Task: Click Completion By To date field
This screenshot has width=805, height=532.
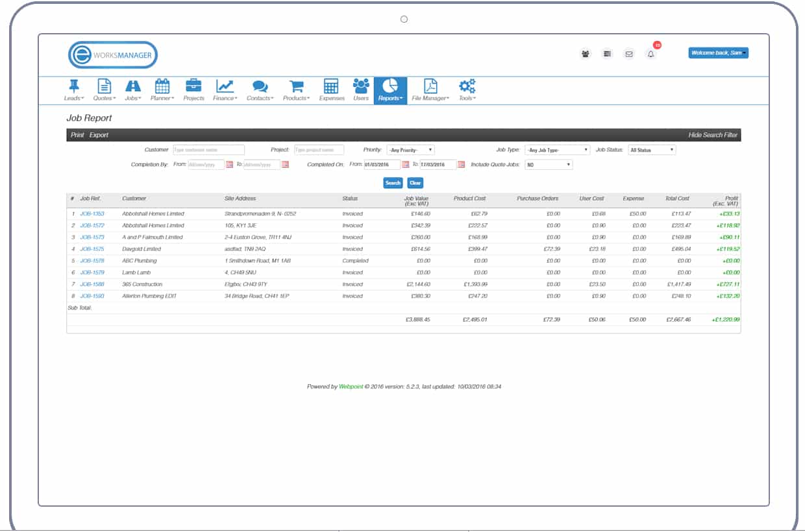Action: pyautogui.click(x=262, y=165)
